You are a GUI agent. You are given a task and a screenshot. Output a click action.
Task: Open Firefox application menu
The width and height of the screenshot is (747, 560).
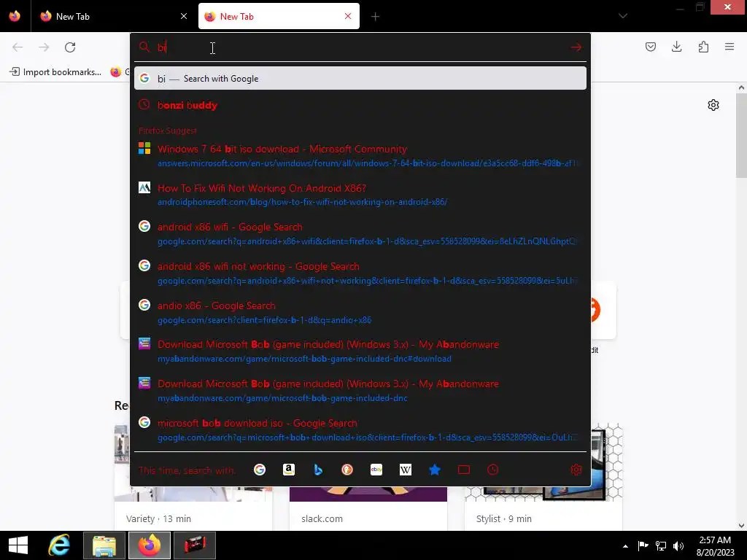(729, 47)
